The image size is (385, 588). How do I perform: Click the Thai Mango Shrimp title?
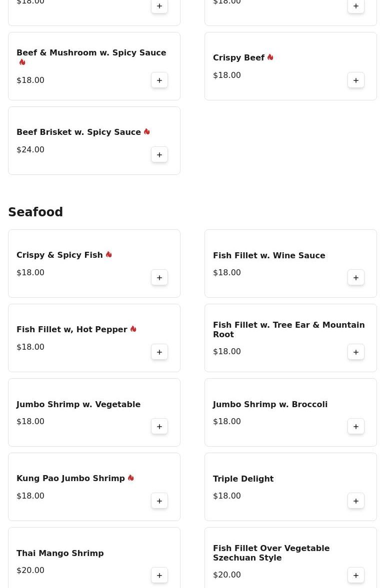pos(60,554)
